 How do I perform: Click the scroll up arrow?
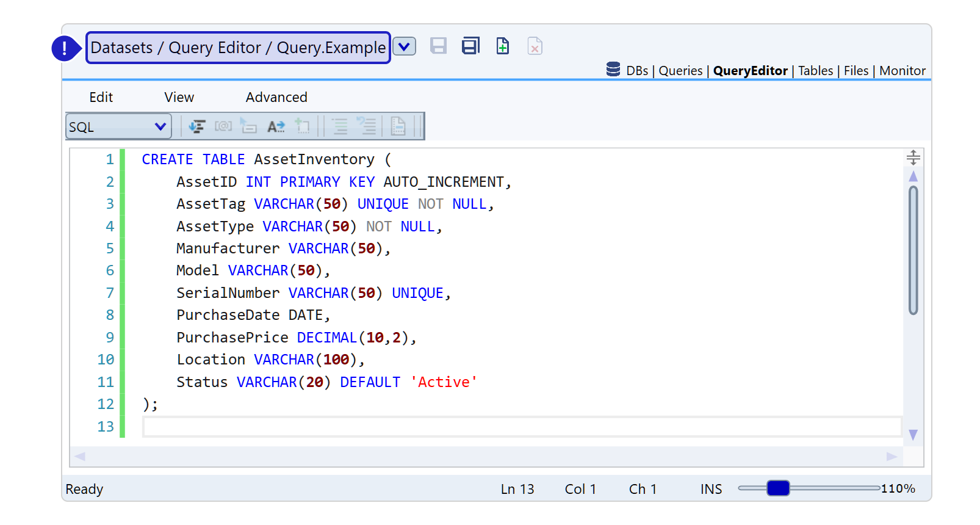913,176
